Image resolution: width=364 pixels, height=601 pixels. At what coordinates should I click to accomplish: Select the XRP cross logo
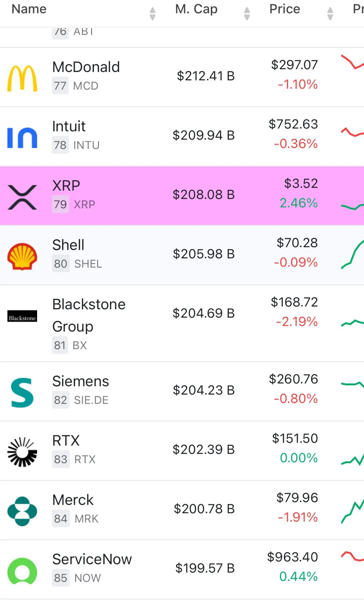click(x=22, y=197)
